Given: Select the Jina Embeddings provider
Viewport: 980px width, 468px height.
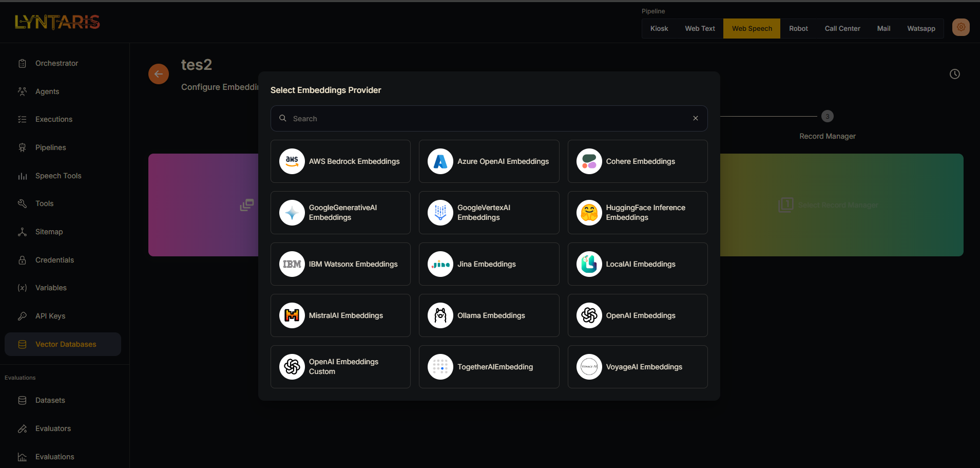Looking at the screenshot, I should tap(489, 264).
